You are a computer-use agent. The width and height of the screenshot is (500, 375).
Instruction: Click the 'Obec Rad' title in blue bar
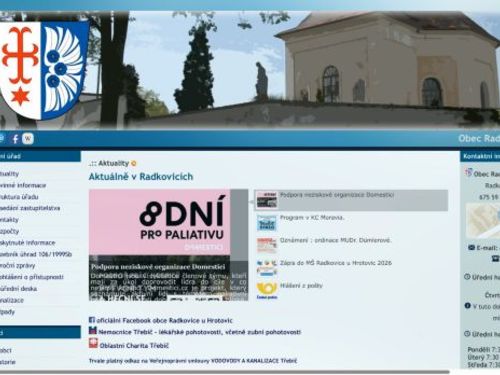(479, 138)
